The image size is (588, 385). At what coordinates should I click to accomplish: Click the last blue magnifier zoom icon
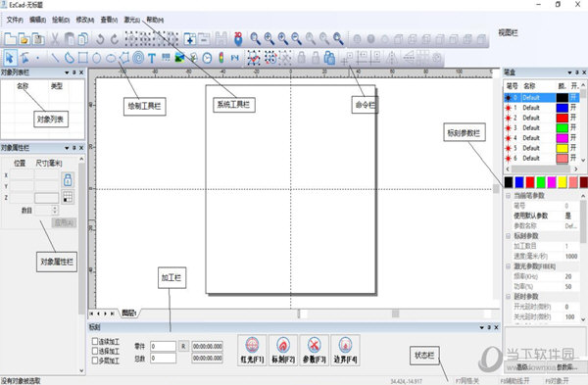pyautogui.click(x=338, y=38)
